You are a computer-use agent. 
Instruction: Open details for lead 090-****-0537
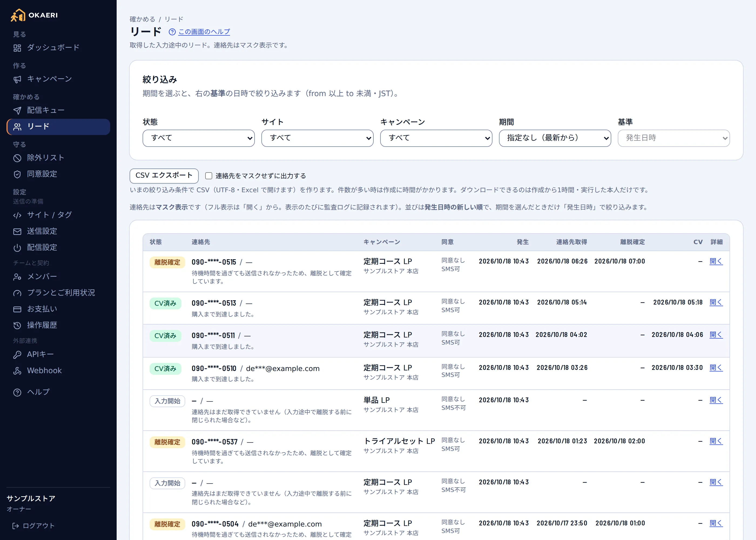click(x=716, y=441)
